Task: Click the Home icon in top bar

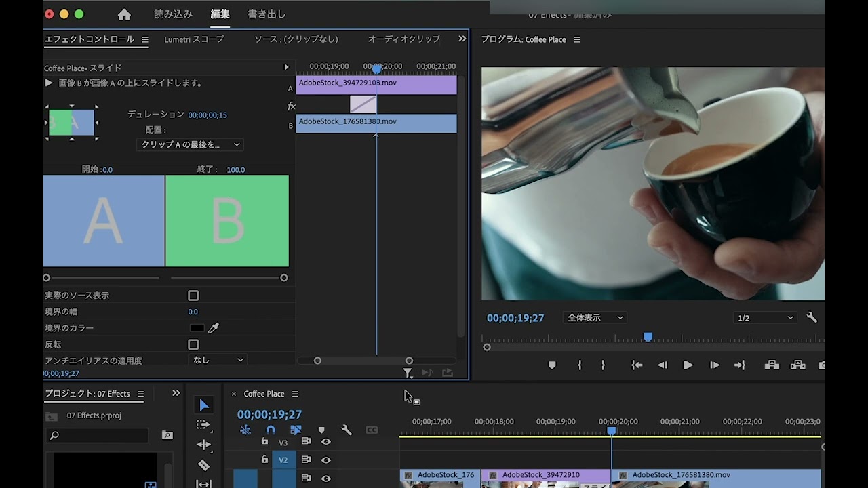Action: pos(124,14)
